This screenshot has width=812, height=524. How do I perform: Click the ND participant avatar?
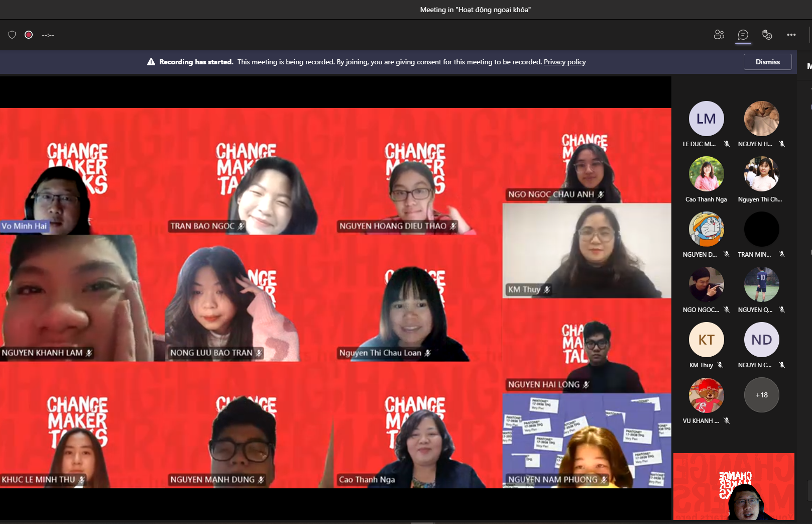point(761,340)
